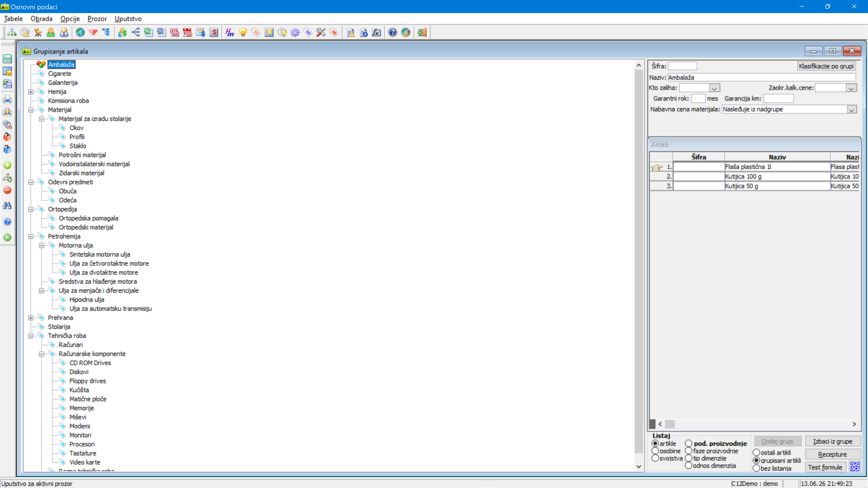Click the purple gear toolbar icon
868x488 pixels.
click(x=295, y=32)
